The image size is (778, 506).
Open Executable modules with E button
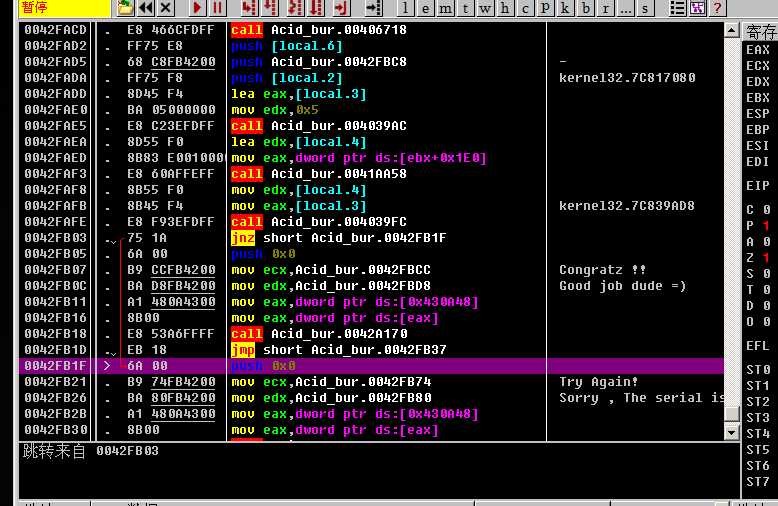(425, 7)
